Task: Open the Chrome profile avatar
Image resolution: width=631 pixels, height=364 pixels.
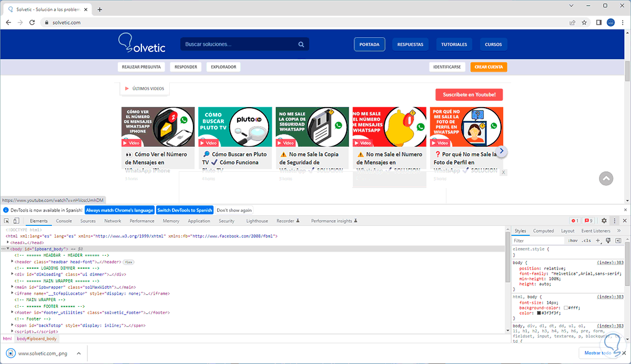Action: [610, 23]
